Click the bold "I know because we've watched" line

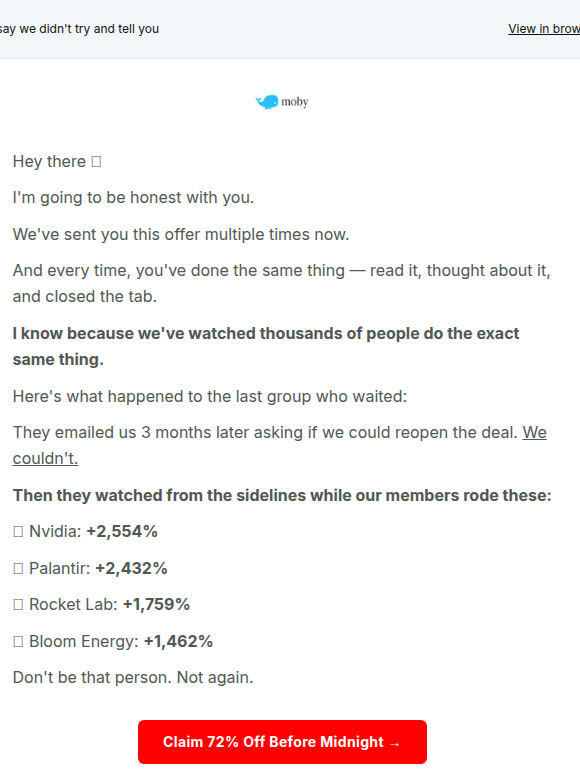point(266,347)
